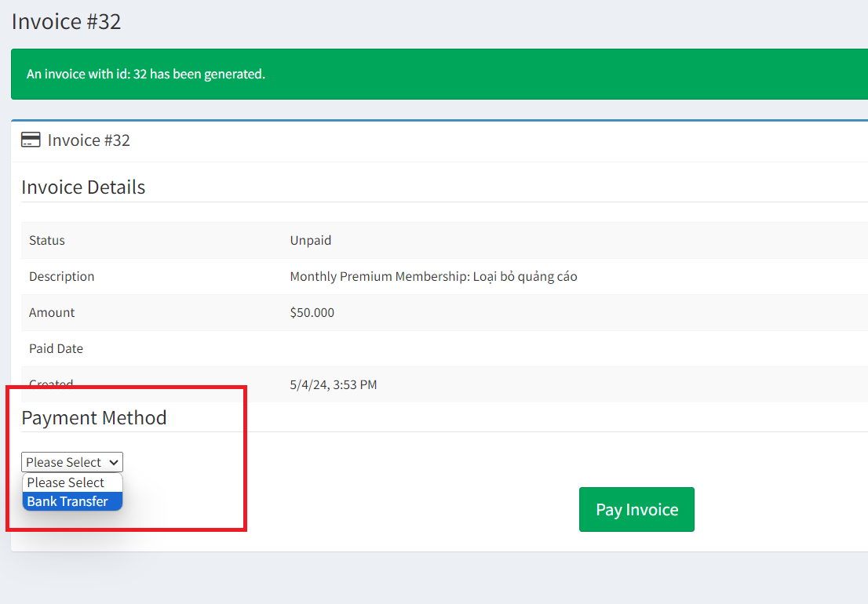
Task: Select the Invoice Details section heading
Action: 83,187
